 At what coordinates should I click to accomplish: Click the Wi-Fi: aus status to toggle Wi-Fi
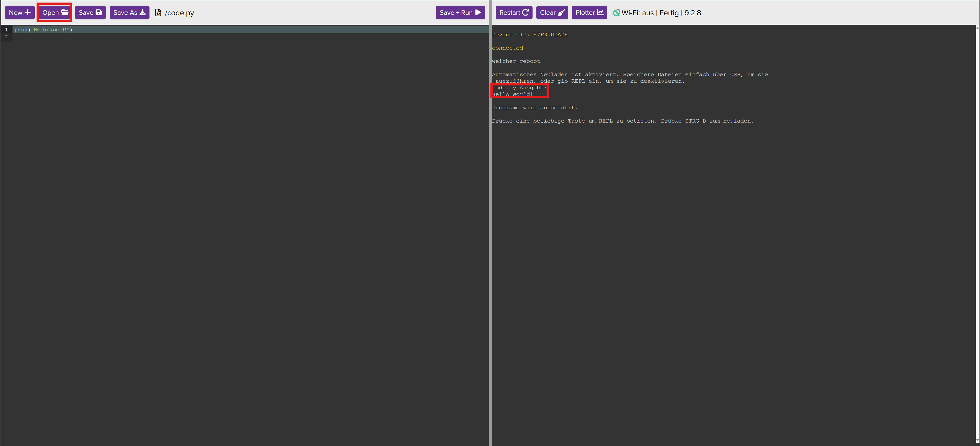637,13
